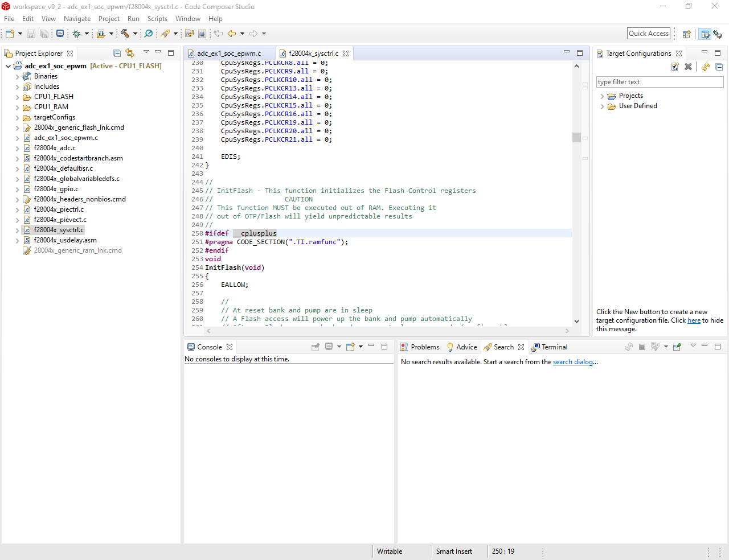The width and height of the screenshot is (729, 560).
Task: Click the Open Perspective icon
Action: click(x=687, y=34)
